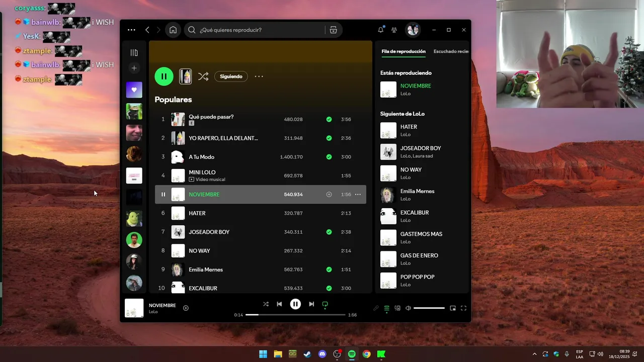
Task: Toggle saved check for Qué puede pasar?
Action: coord(329,120)
